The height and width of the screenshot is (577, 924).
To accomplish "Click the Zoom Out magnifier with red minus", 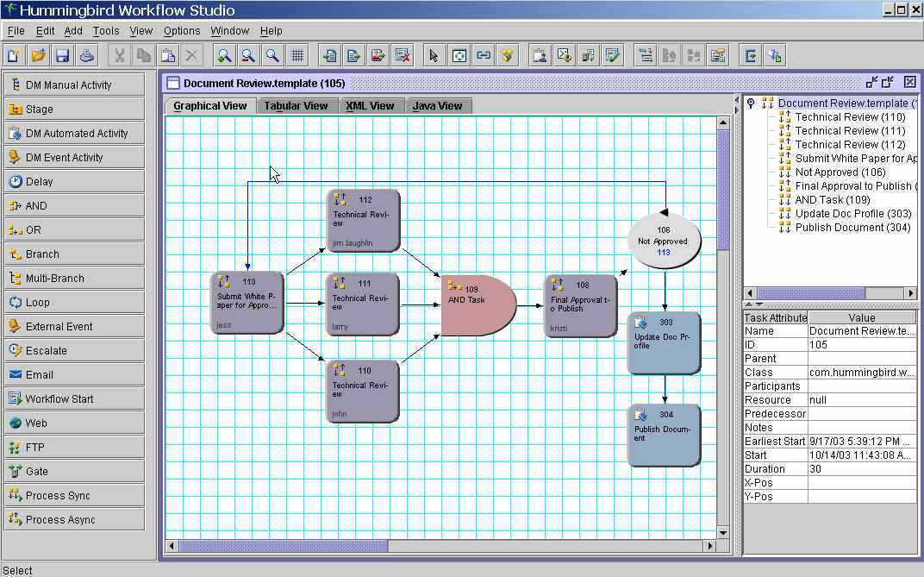I will [248, 56].
